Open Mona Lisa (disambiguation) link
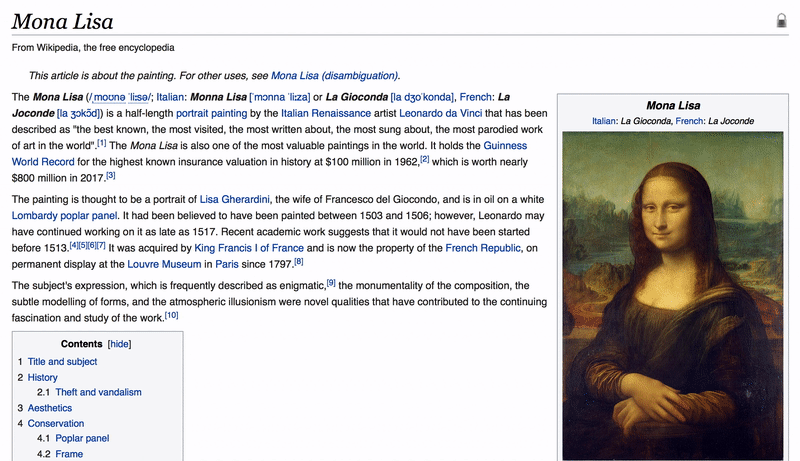This screenshot has height=461, width=800. click(334, 75)
